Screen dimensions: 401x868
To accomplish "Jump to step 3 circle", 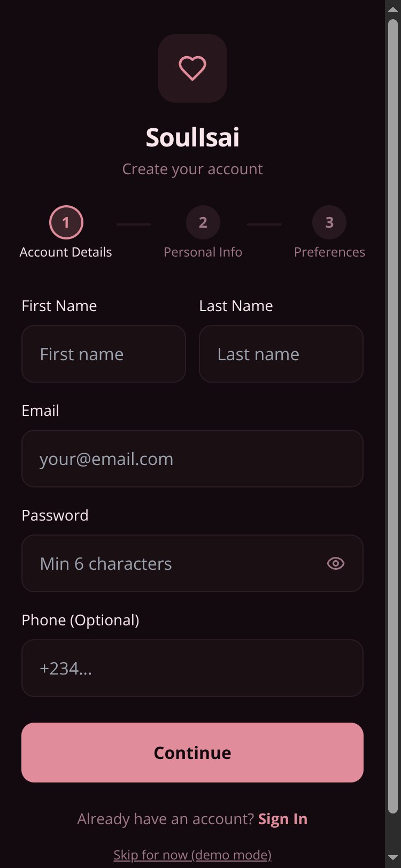I will coord(329,222).
